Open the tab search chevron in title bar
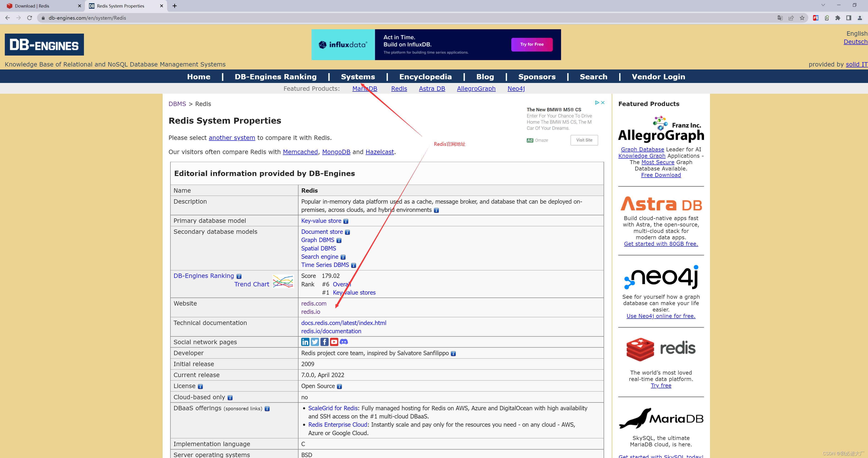This screenshot has width=868, height=458. click(823, 5)
